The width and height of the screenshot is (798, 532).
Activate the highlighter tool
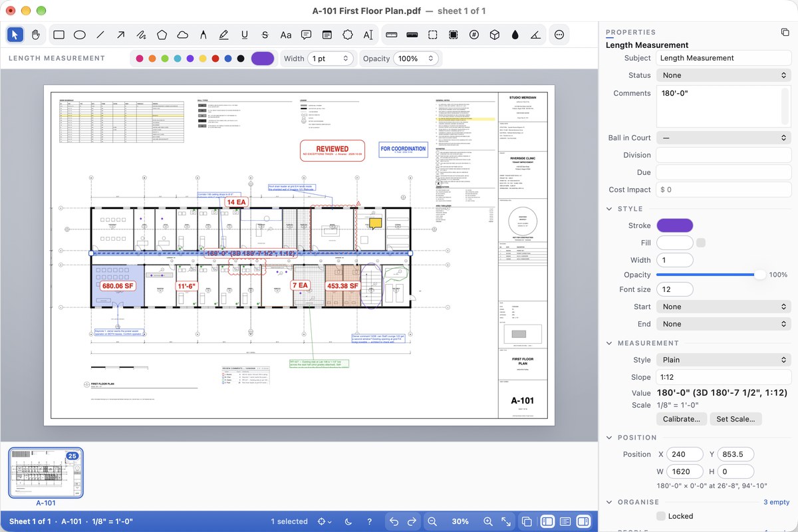pos(223,35)
